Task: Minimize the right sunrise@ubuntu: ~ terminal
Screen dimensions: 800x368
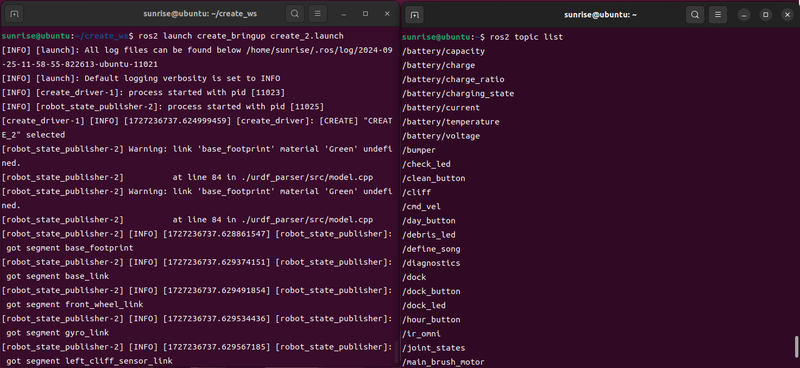Action: click(x=744, y=15)
